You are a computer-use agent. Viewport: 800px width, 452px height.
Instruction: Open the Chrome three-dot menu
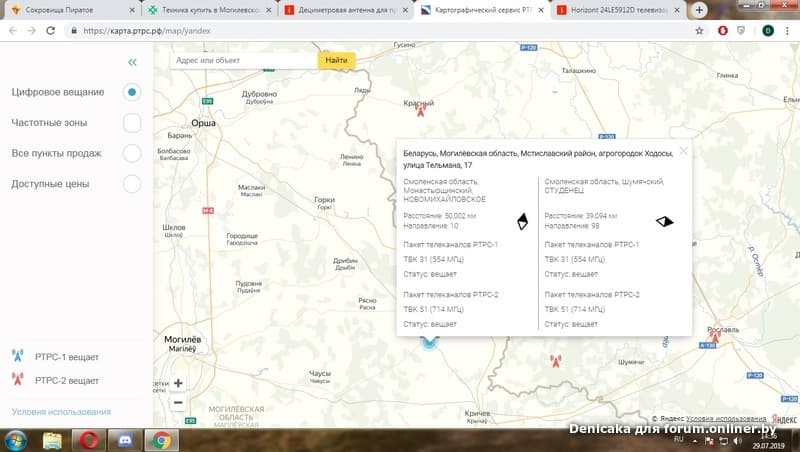787,31
